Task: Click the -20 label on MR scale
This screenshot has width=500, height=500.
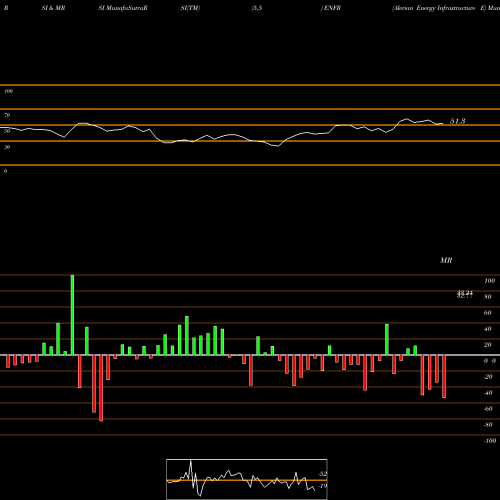Action: tap(488, 377)
